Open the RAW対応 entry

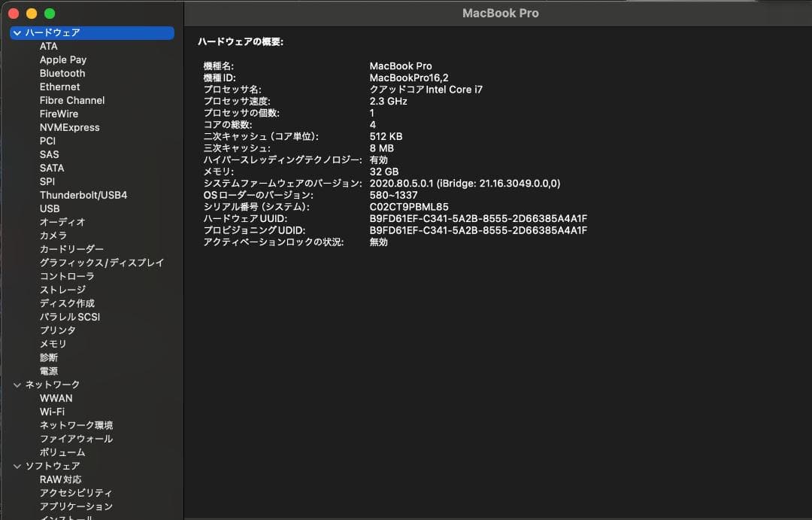(x=61, y=479)
